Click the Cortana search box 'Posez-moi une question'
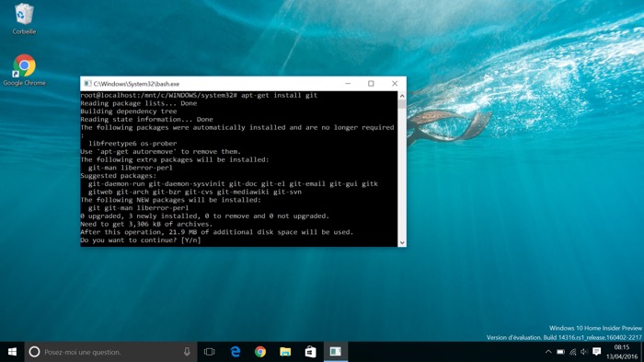 111,352
